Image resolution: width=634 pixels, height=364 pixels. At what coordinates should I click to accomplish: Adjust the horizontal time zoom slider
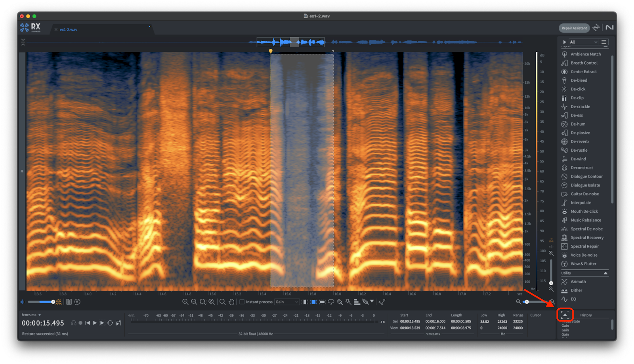pos(527,302)
